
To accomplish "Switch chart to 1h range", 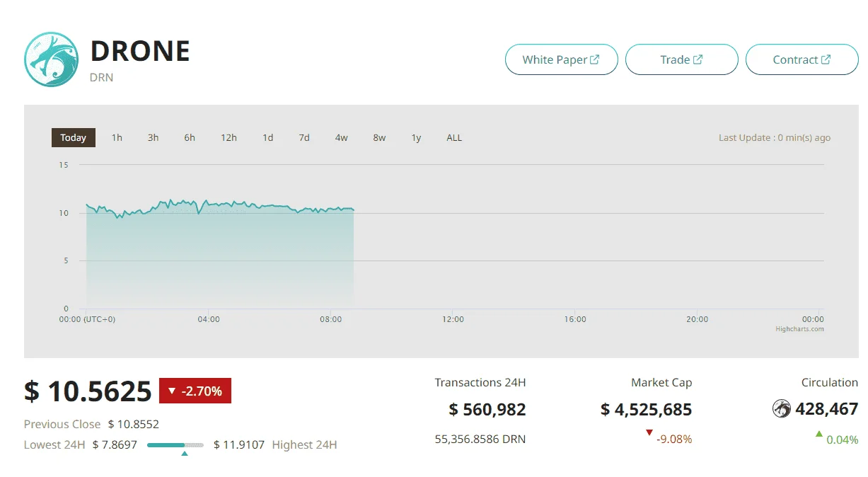I will pyautogui.click(x=117, y=137).
